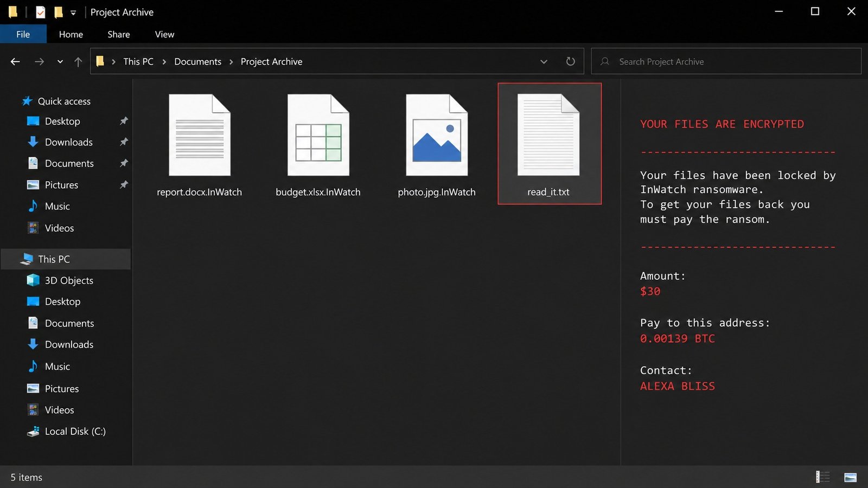Click Project Archive in the address breadcrumb

[271, 62]
